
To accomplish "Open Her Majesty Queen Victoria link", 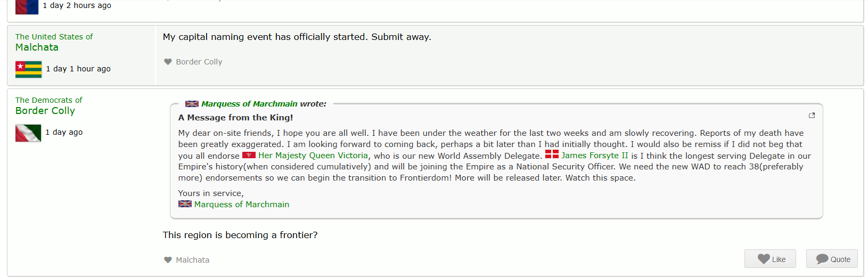I will (313, 156).
